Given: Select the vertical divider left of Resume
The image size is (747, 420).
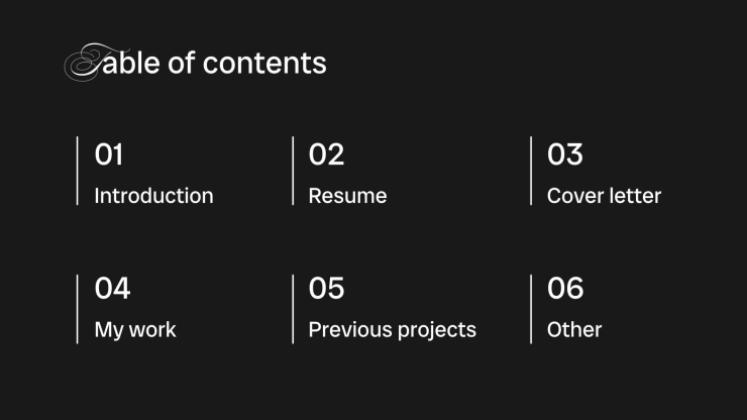Looking at the screenshot, I should tap(293, 171).
